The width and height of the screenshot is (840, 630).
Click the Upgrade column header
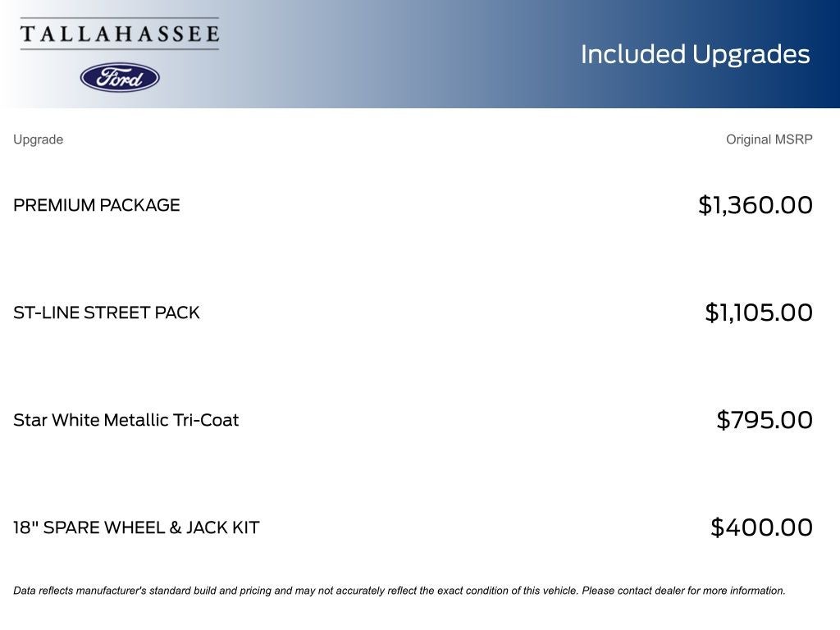(38, 139)
